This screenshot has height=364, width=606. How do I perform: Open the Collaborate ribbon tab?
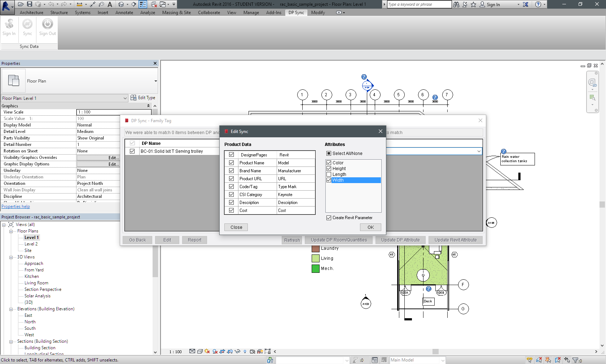(x=209, y=13)
